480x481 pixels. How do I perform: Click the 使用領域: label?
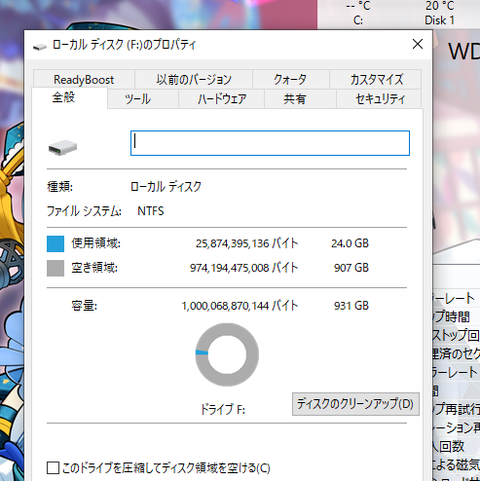pyautogui.click(x=96, y=243)
